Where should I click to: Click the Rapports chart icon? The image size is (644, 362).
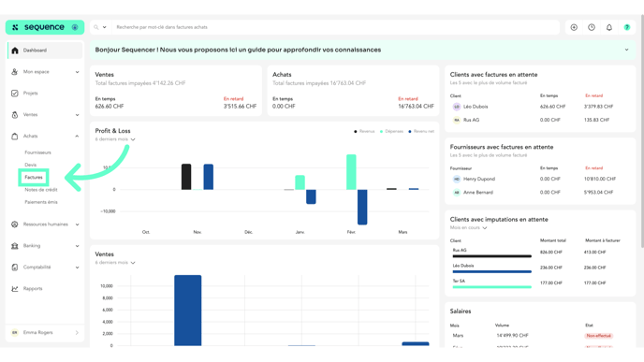click(15, 288)
